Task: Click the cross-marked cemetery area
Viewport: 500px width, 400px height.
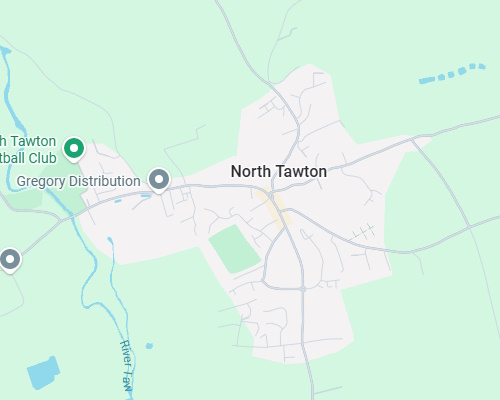Action: 363,232
